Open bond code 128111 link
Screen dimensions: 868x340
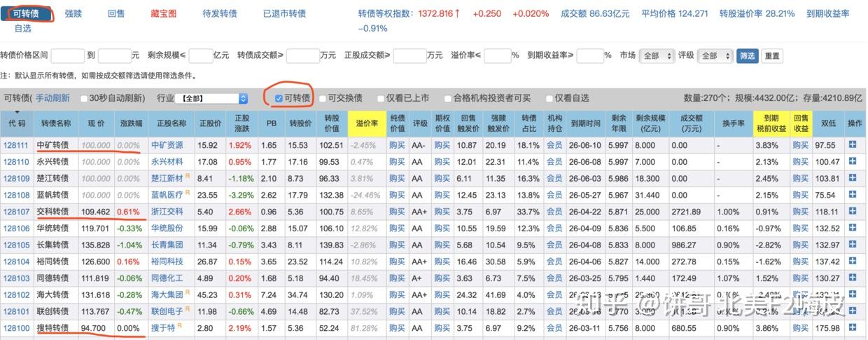coord(16,145)
